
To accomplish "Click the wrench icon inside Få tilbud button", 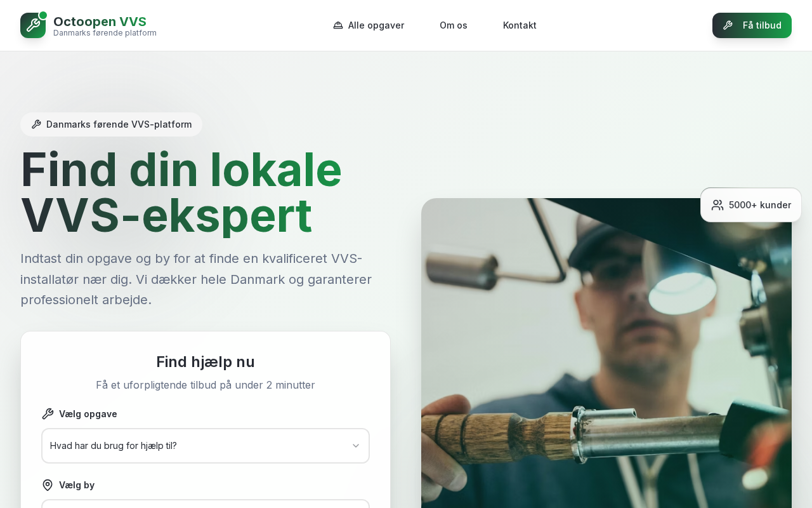I will 728,25.
